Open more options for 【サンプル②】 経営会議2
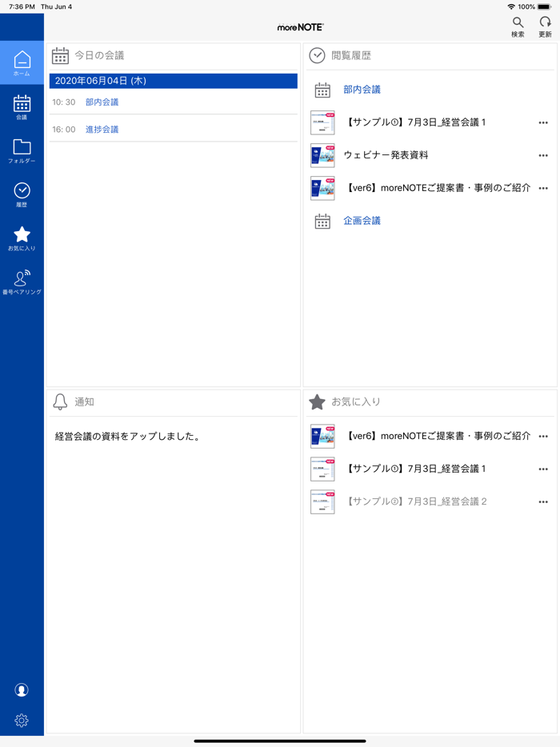Image resolution: width=560 pixels, height=747 pixels. 543,501
